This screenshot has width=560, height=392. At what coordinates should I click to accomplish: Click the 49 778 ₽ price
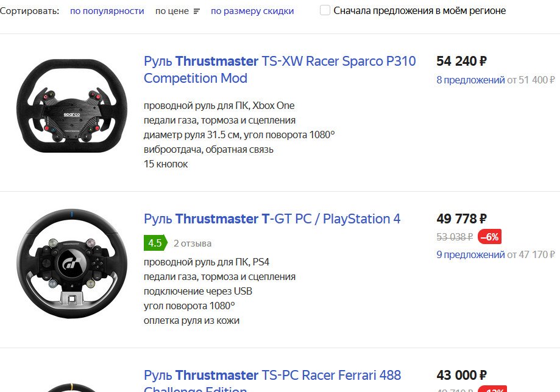pyautogui.click(x=461, y=219)
